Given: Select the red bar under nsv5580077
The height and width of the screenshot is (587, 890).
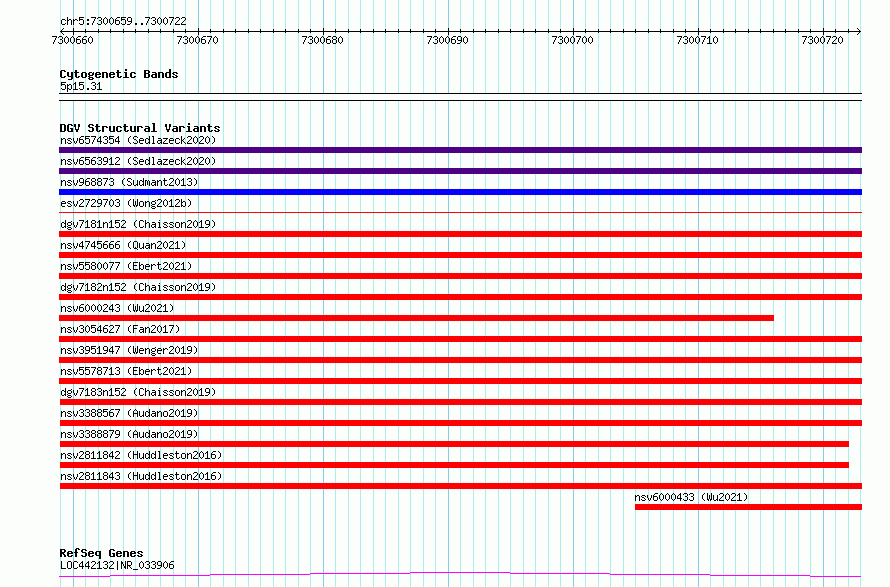Looking at the screenshot, I should pos(460,276).
